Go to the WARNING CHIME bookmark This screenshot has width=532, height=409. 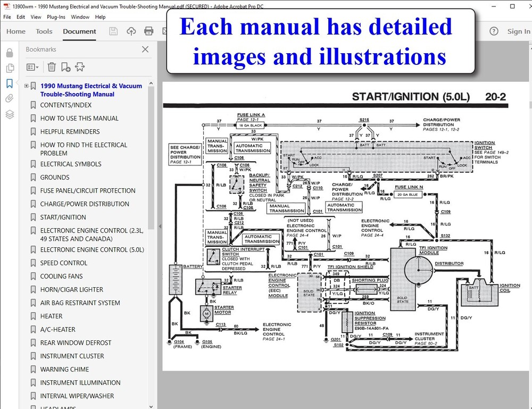click(x=64, y=369)
